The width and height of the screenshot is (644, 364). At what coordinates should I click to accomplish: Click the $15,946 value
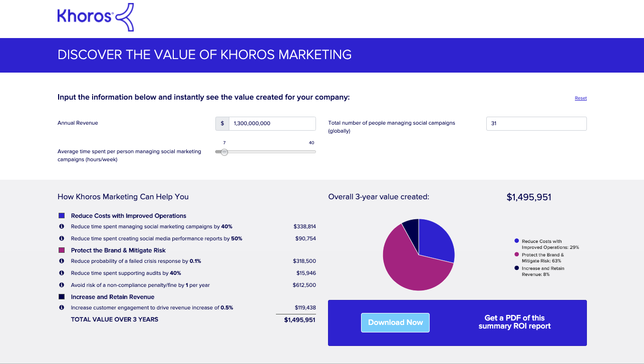coord(306,273)
